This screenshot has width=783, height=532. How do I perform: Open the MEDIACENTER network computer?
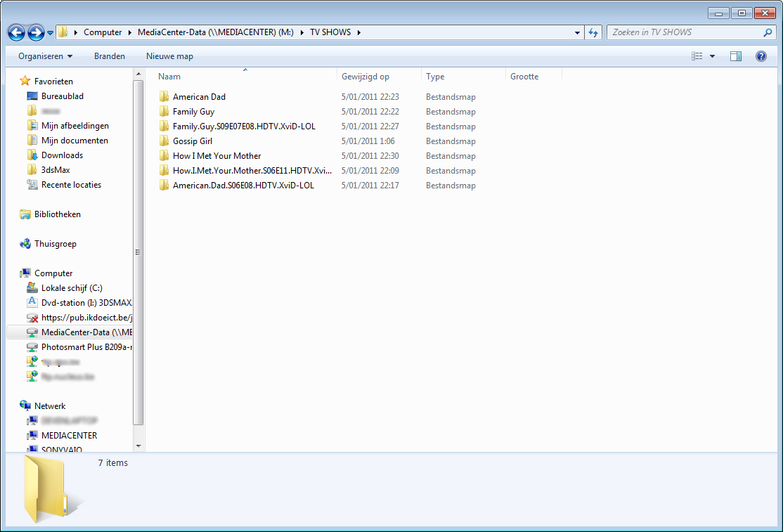(x=69, y=435)
